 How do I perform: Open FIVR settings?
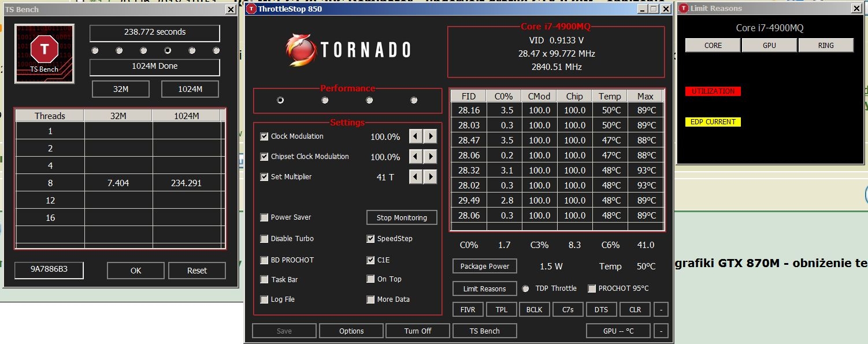[x=468, y=309]
